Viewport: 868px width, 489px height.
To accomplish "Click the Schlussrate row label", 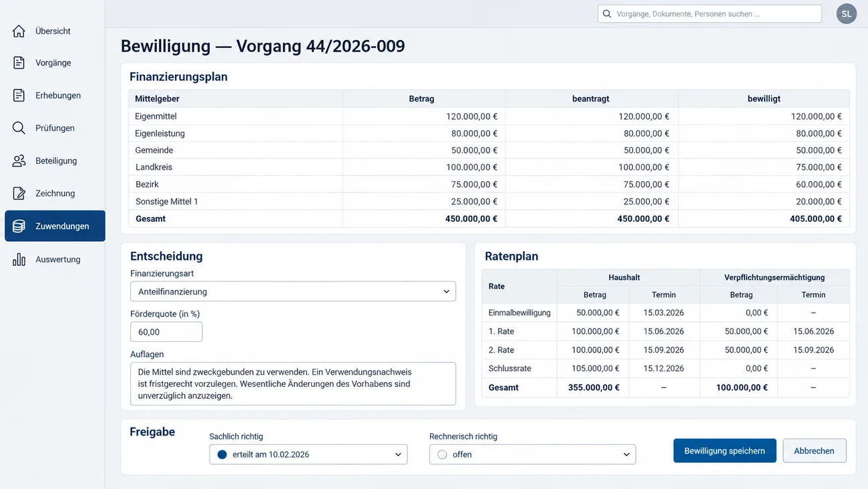I will [x=511, y=368].
